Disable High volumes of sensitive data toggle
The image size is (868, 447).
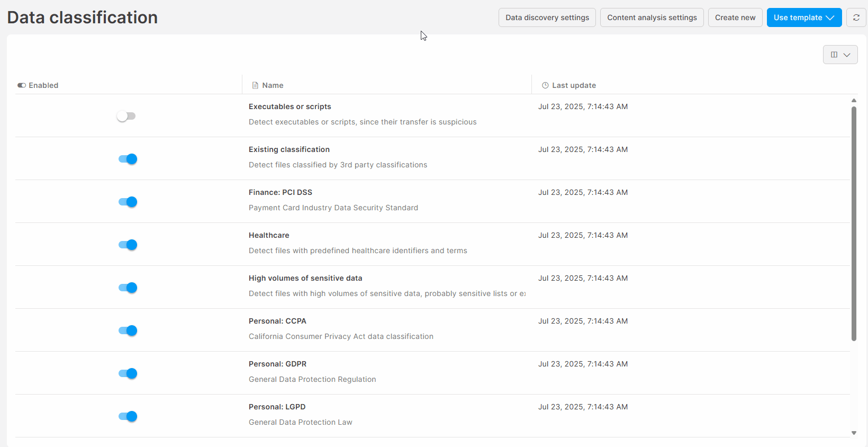point(128,288)
